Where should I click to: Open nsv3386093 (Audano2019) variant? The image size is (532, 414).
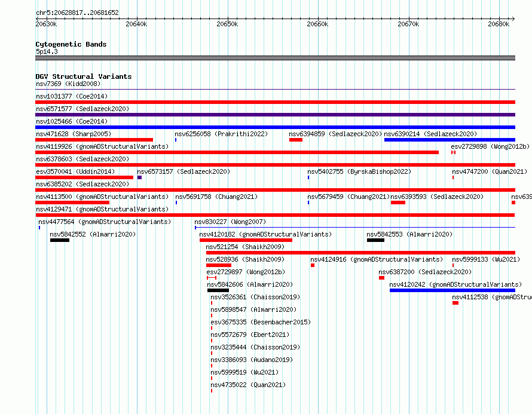pos(252,360)
